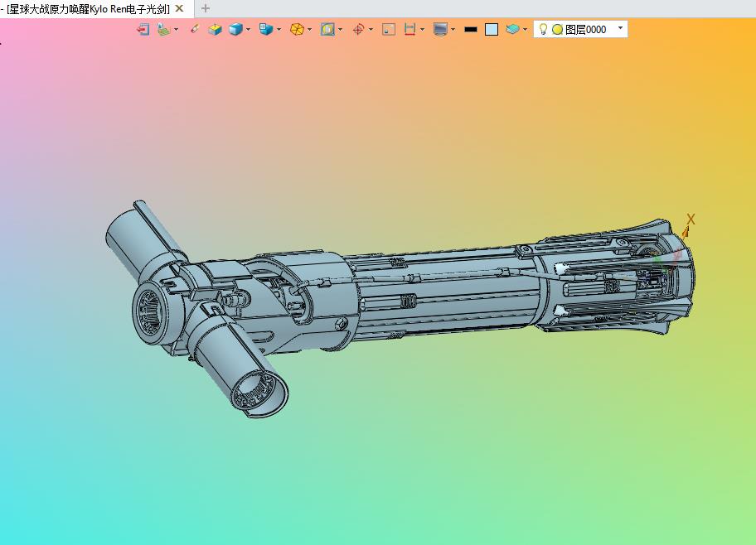
Task: Select the sketch plane tool icon
Action: (164, 29)
